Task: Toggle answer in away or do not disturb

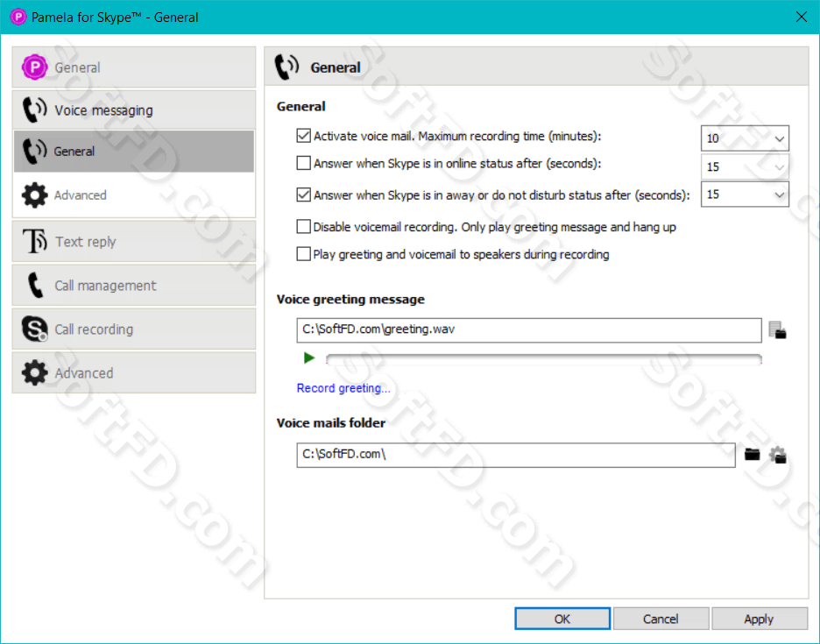Action: [303, 195]
